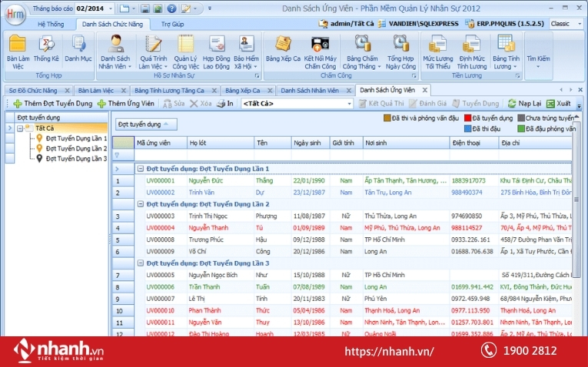Screen dimensions: 588x367
Task: Click the Danh Mục catalog icon
Action: click(78, 50)
